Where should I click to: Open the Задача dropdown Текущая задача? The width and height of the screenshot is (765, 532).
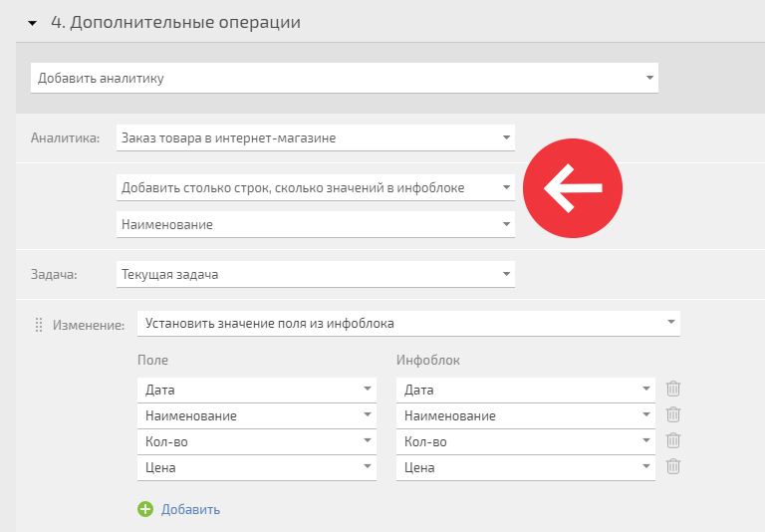coord(316,274)
